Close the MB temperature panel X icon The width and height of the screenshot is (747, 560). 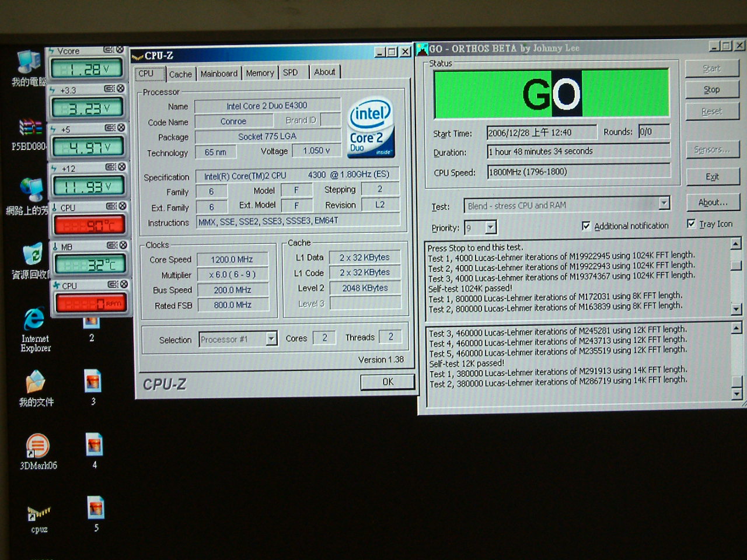(123, 246)
